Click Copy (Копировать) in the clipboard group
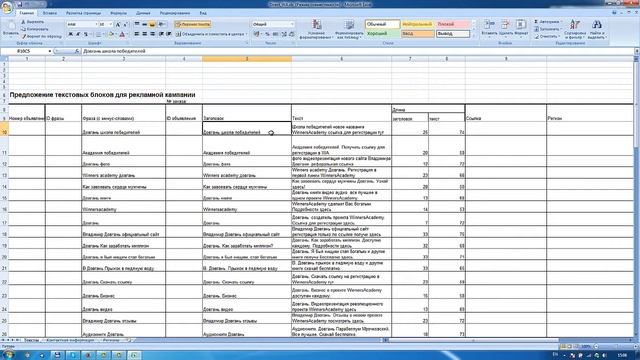640x360 pixels. 35,29
